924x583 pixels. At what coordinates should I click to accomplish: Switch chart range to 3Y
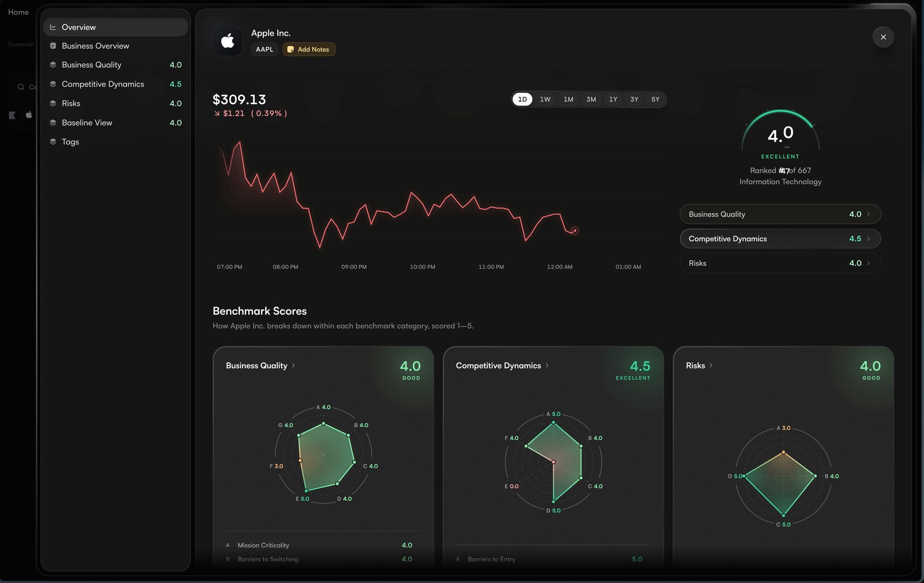click(x=634, y=99)
